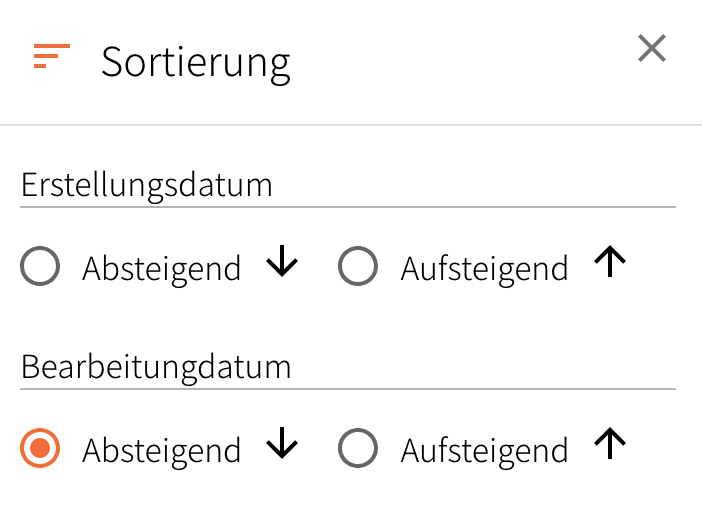Select Aufsteigend radio under Erstellungsdatum
Screen dimensions: 702x514
358,267
